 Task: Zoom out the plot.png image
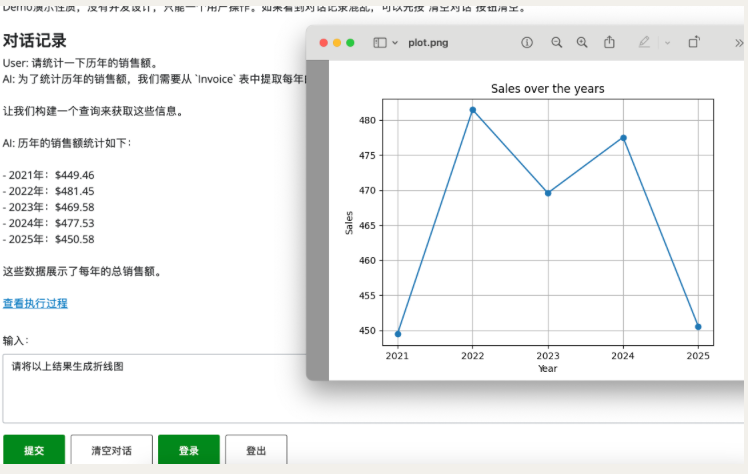click(x=556, y=42)
